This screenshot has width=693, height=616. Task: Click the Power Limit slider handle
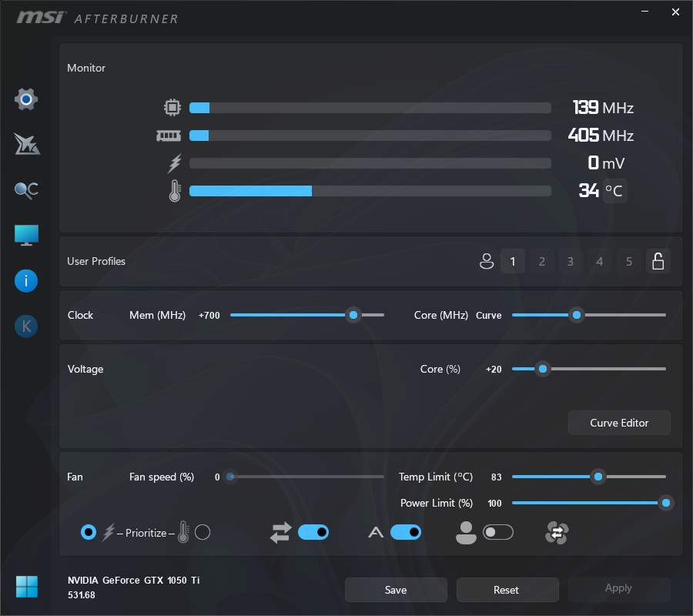pos(666,503)
